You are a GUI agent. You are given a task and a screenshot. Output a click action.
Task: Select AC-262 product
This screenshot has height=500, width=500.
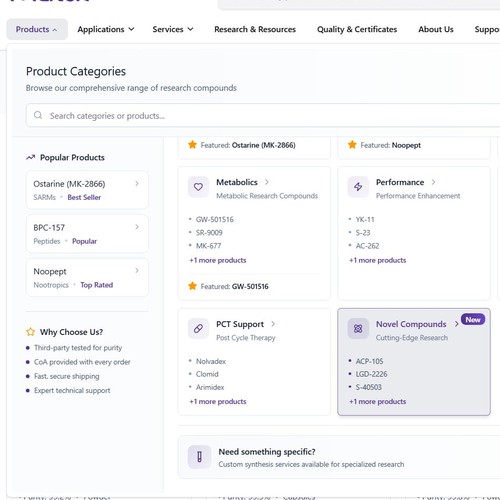(x=367, y=246)
